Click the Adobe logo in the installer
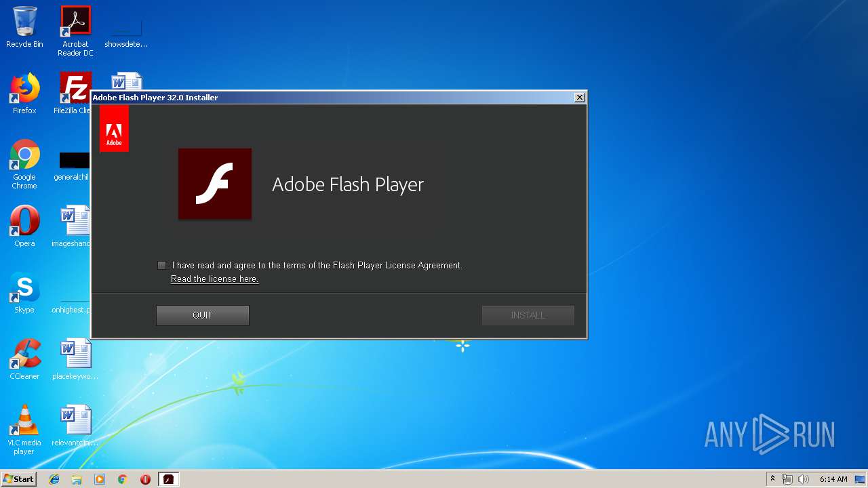The height and width of the screenshot is (488, 868). point(114,129)
